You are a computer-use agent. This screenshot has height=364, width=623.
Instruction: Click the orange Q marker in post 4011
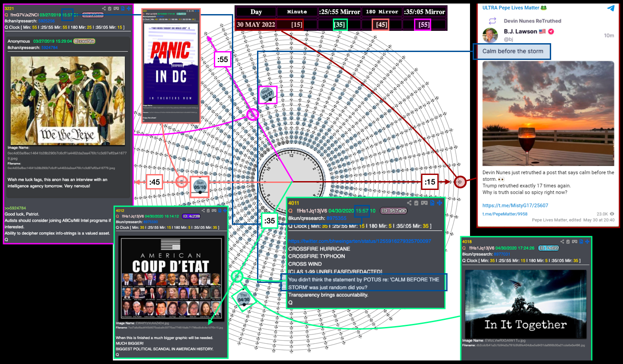pyautogui.click(x=291, y=211)
